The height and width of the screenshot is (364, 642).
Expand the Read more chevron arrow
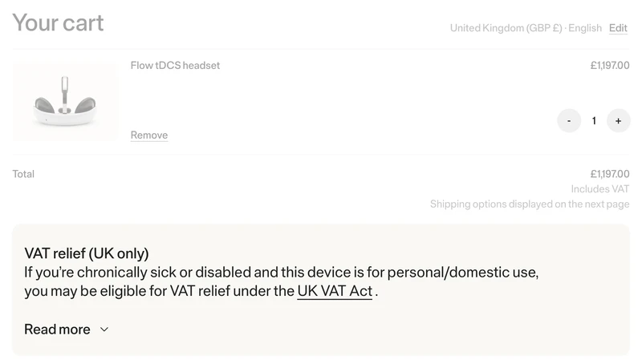click(x=104, y=330)
